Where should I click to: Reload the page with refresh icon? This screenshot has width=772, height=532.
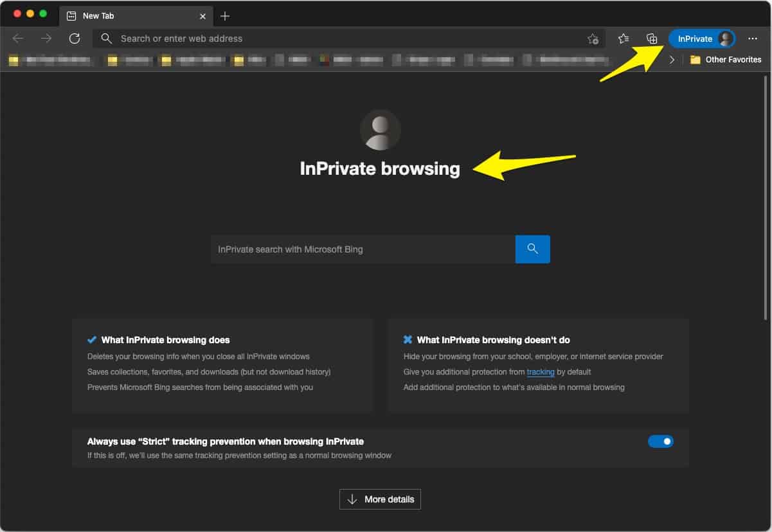(75, 39)
